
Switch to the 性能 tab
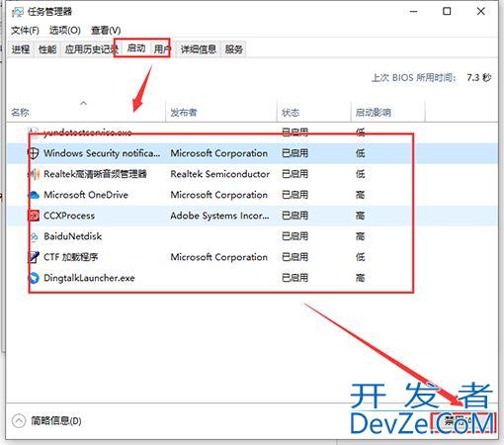[47, 49]
